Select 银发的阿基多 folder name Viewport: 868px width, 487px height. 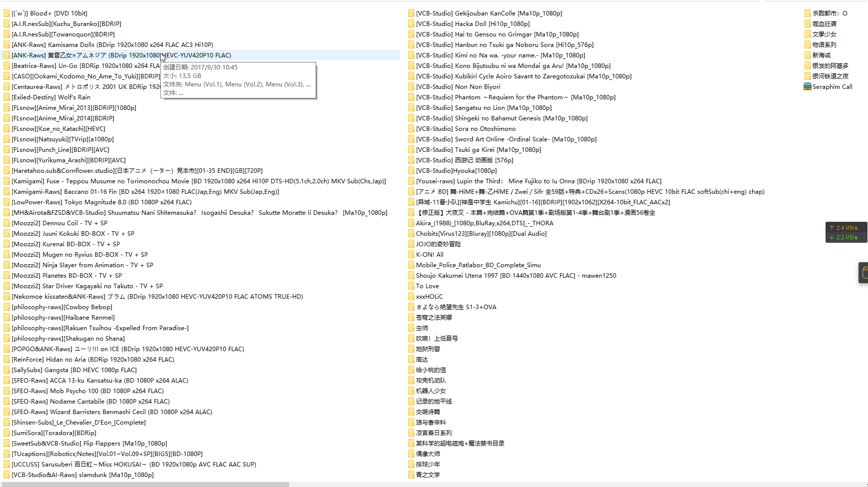pos(831,66)
